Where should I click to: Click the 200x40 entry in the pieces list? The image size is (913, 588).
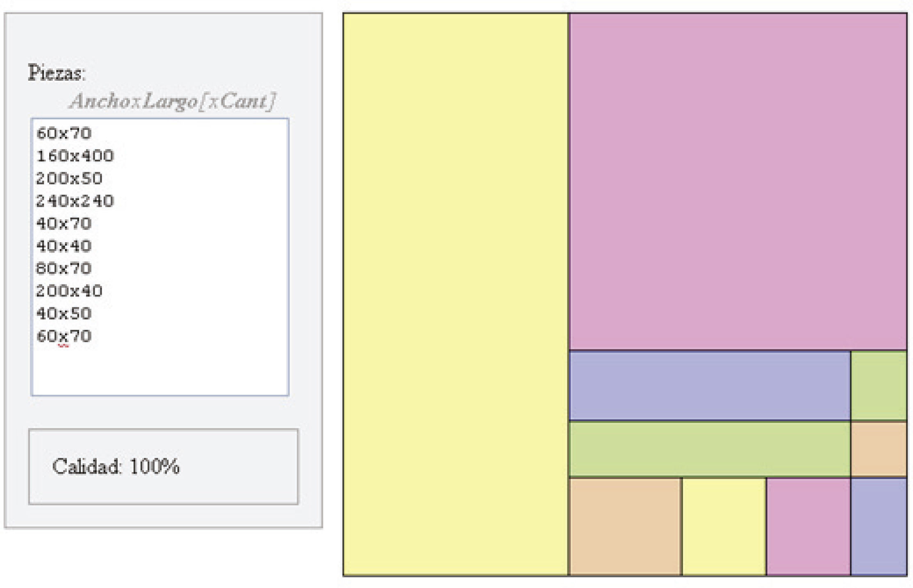[69, 291]
